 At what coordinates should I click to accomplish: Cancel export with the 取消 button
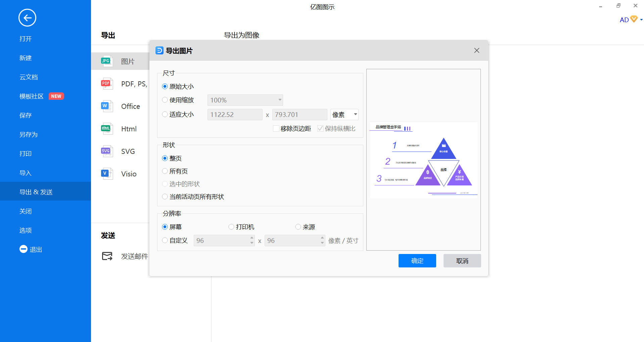(462, 261)
